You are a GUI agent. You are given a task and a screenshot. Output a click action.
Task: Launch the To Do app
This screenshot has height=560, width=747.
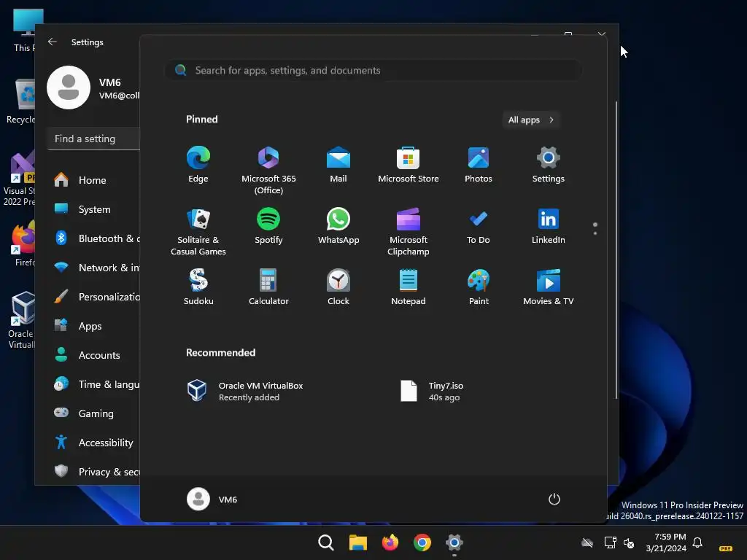(x=479, y=226)
